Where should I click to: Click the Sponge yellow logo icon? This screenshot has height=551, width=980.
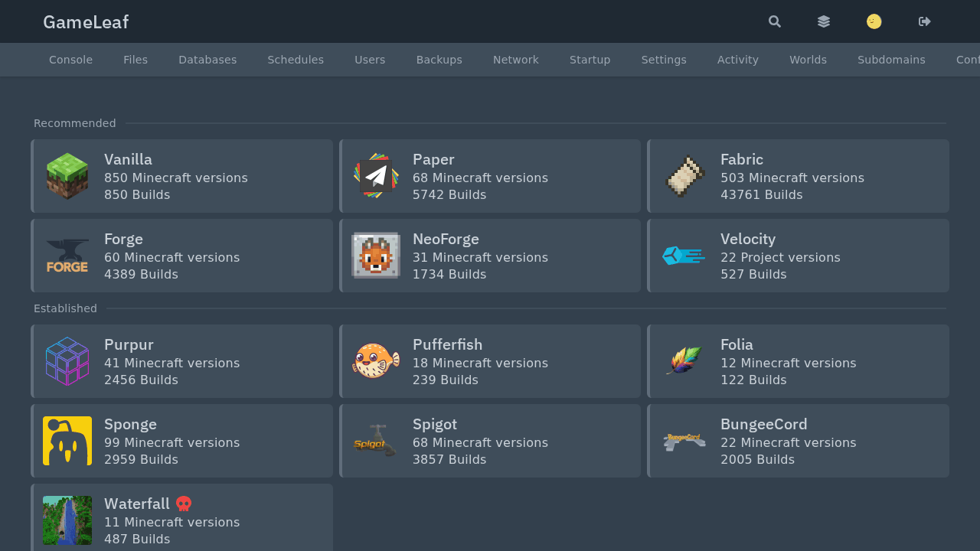tap(67, 441)
